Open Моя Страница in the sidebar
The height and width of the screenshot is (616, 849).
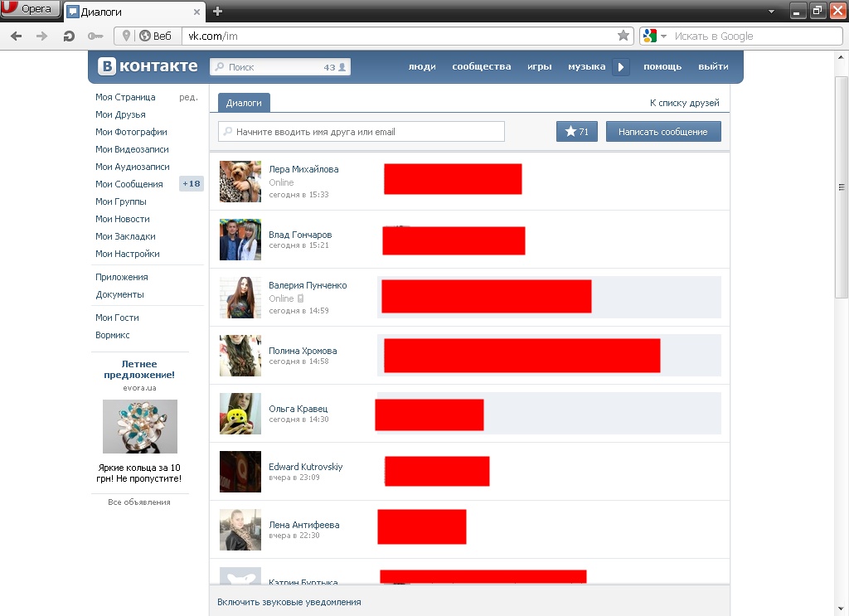[x=125, y=97]
